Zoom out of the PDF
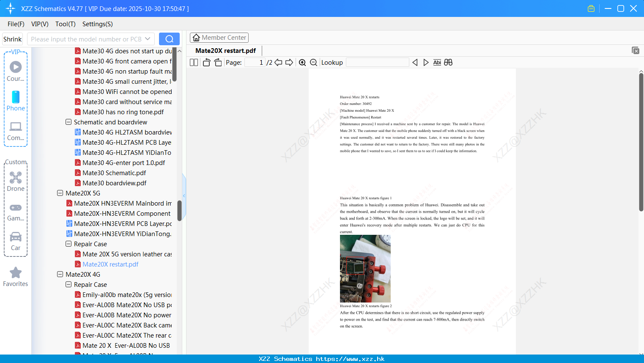The width and height of the screenshot is (644, 363). [313, 63]
